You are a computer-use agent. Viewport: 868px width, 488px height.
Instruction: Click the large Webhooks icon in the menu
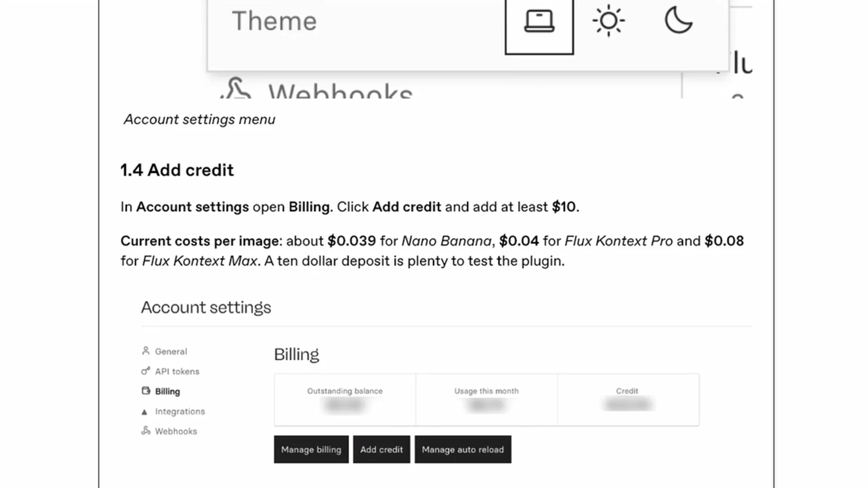[236, 89]
